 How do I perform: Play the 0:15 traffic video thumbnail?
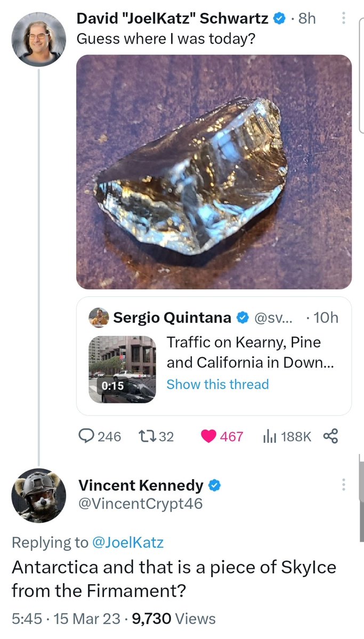(x=122, y=369)
